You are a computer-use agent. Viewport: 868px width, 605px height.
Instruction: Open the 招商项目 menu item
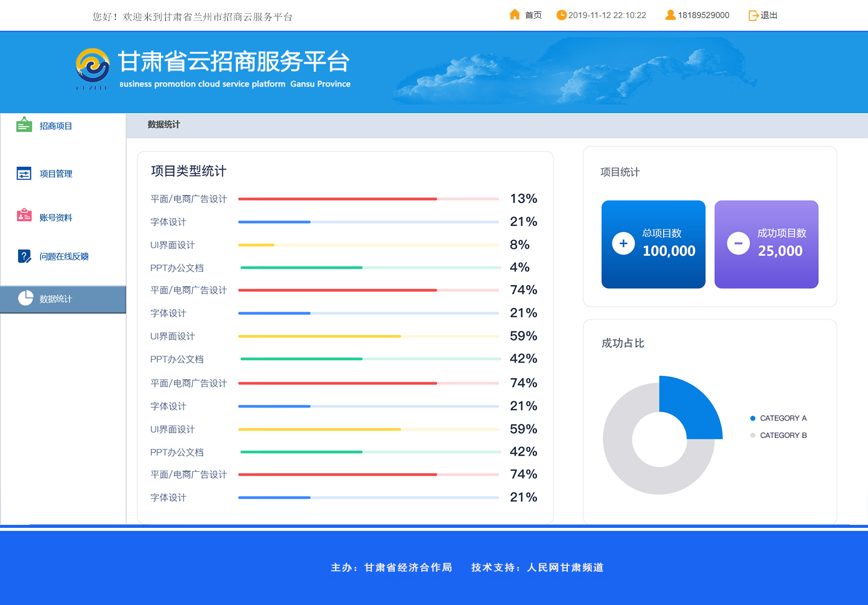pyautogui.click(x=56, y=126)
